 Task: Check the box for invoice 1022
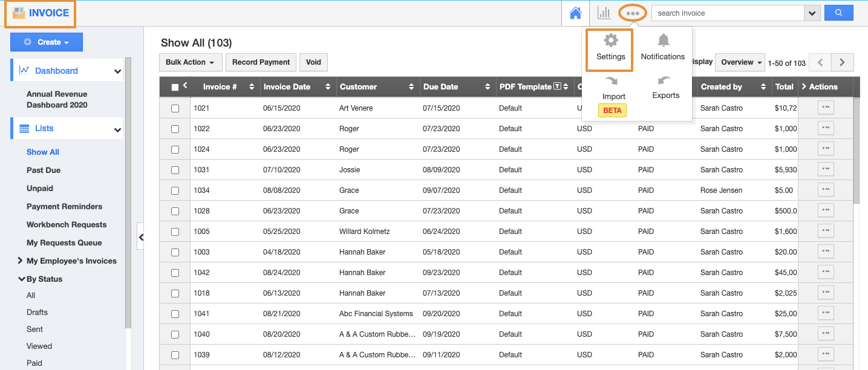click(175, 129)
